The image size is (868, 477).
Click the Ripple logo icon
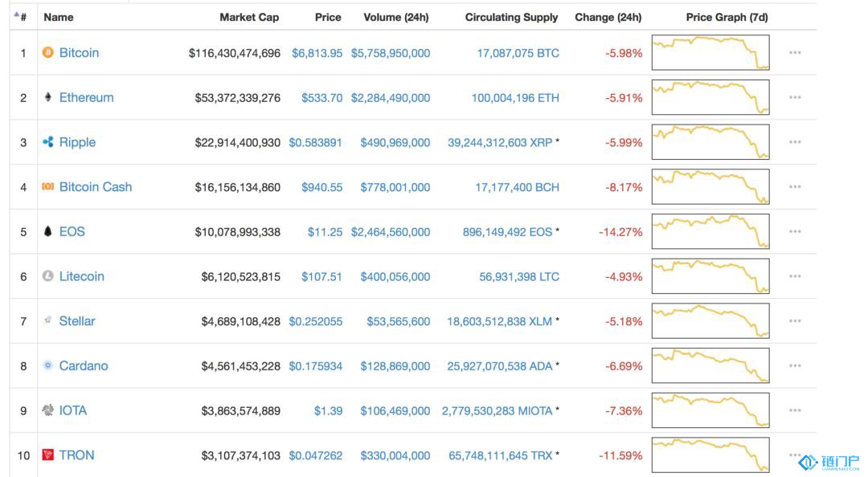pyautogui.click(x=47, y=142)
